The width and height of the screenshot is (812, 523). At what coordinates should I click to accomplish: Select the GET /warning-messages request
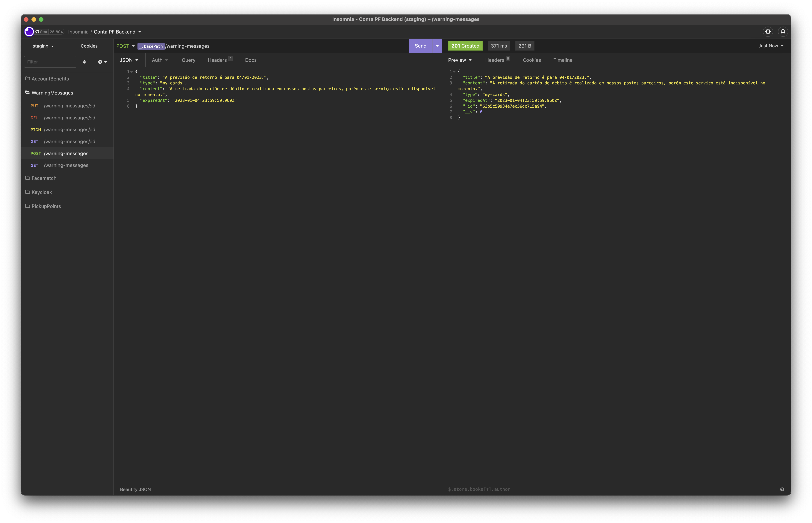[67, 165]
